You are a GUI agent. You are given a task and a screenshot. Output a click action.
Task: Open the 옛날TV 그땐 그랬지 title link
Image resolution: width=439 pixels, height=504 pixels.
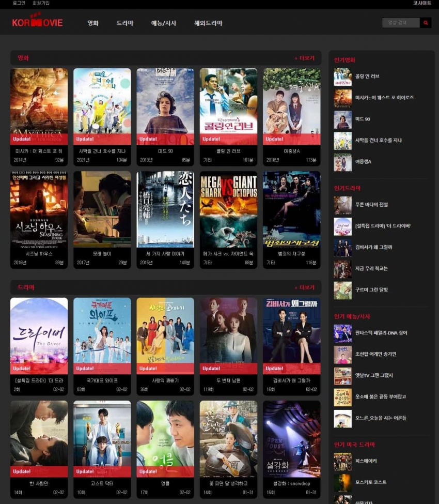[374, 375]
